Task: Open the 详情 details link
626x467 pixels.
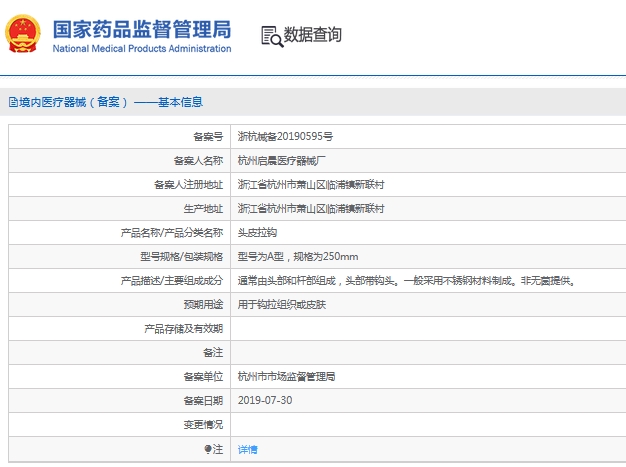Action: (x=248, y=449)
